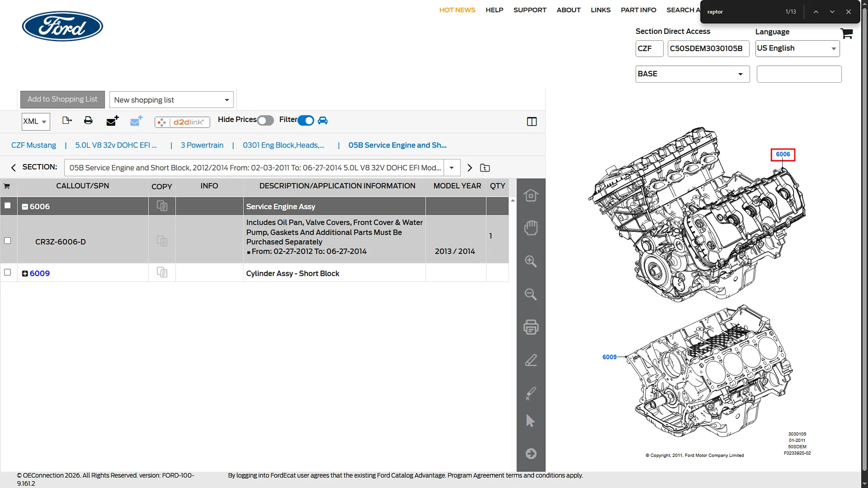Click the parent folder up icon
The image size is (868, 488).
tap(485, 168)
